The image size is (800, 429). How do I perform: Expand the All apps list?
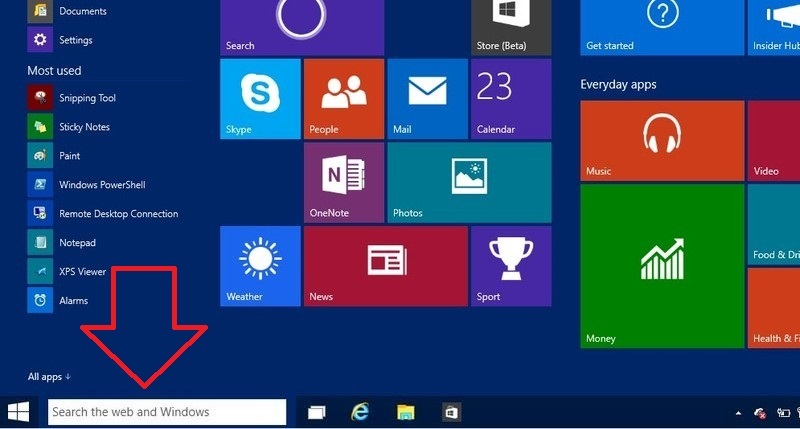[49, 377]
